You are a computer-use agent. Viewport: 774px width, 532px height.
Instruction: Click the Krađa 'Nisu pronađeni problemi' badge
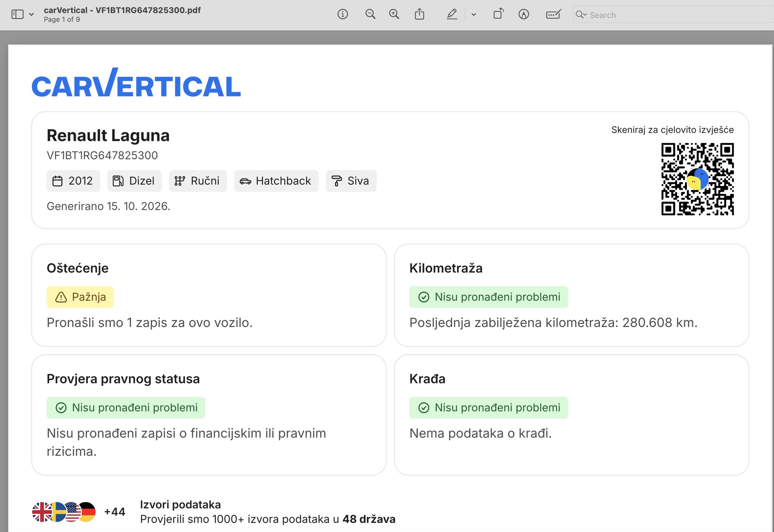pos(488,407)
